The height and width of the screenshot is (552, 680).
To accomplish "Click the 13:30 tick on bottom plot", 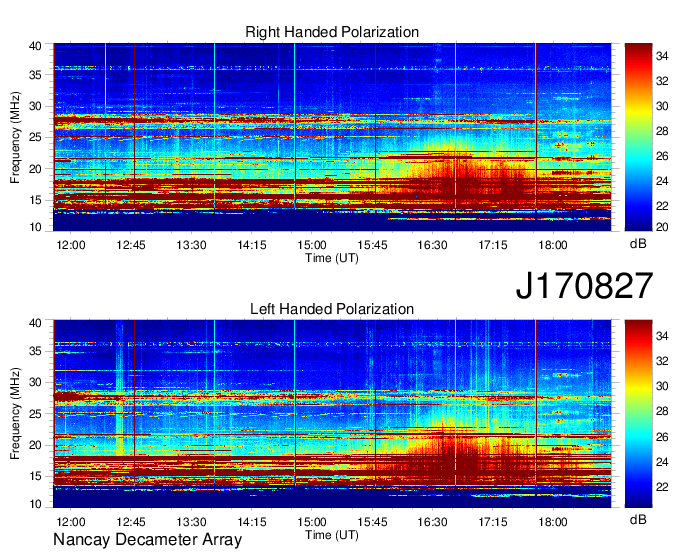I will click(x=191, y=522).
